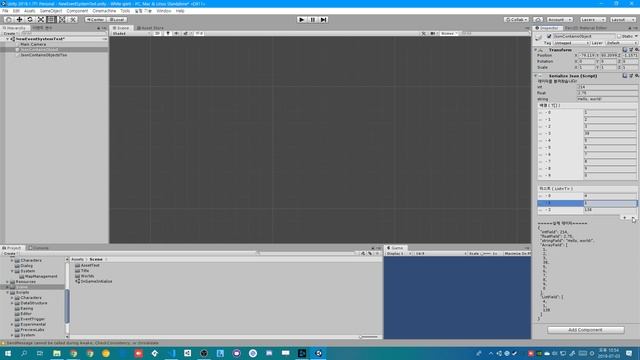Open the Component menu
This screenshot has height=360, width=640.
click(77, 11)
